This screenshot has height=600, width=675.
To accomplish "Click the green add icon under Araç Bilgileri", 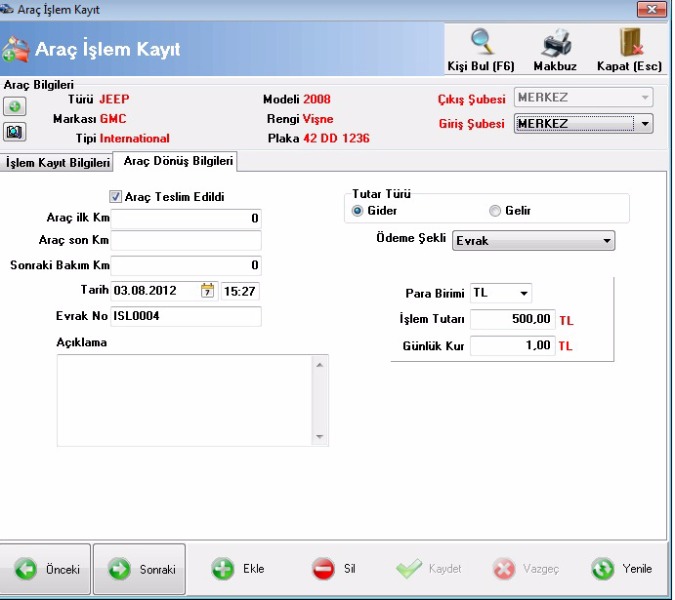I will pyautogui.click(x=15, y=107).
